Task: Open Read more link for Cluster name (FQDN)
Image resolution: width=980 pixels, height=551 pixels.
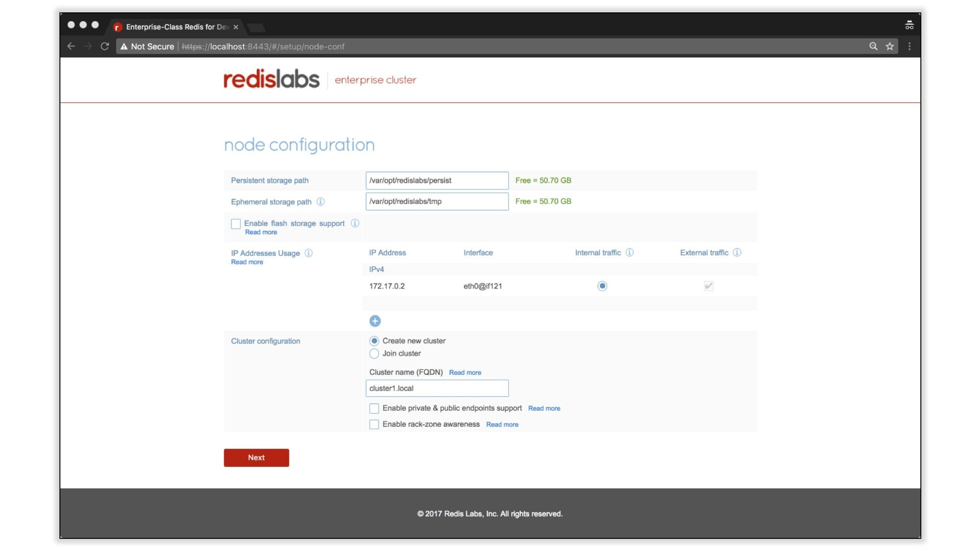Action: [465, 373]
